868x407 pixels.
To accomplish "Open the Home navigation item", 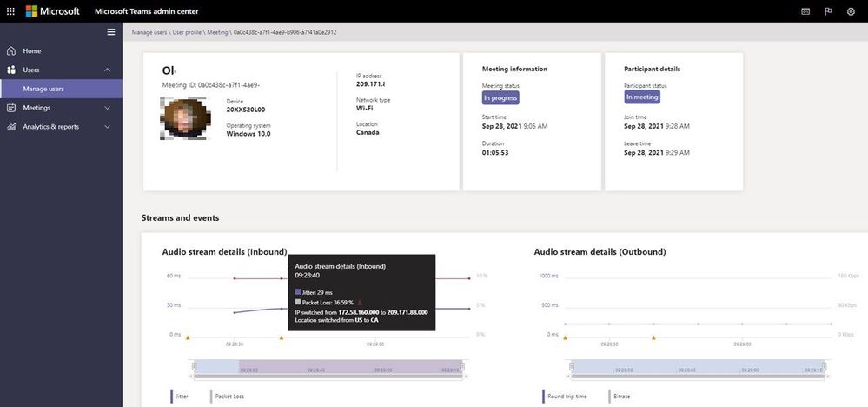I will (61, 51).
